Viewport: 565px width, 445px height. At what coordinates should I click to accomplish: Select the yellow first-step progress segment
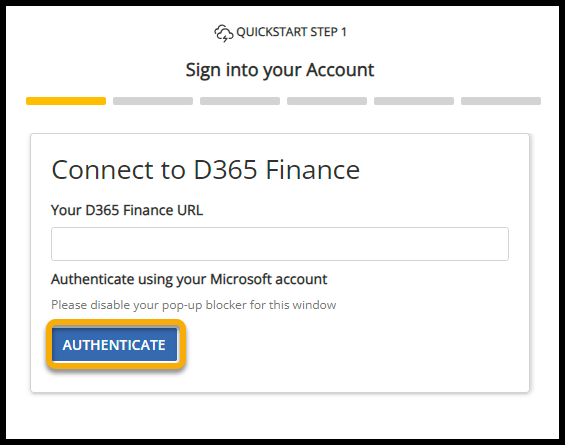66,101
